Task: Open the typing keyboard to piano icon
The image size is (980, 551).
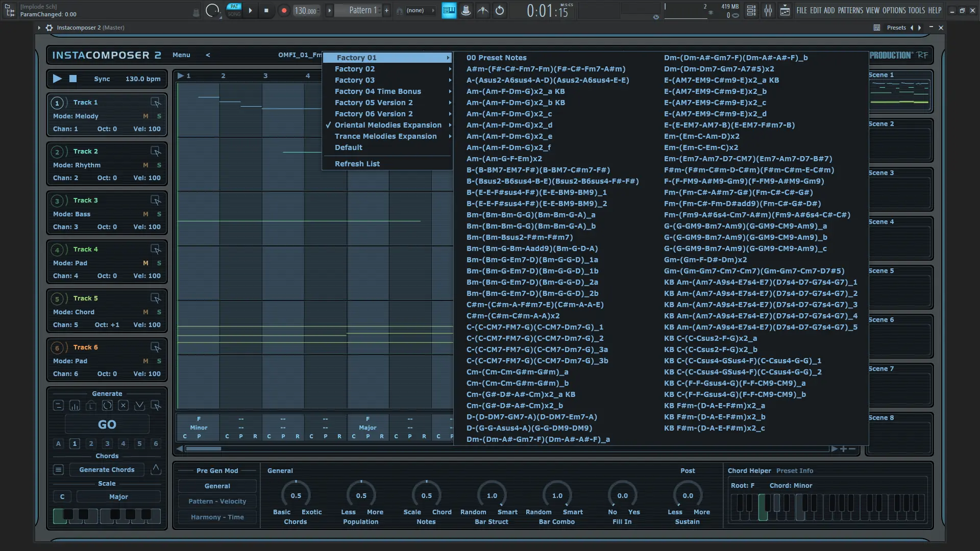Action: pyautogui.click(x=449, y=10)
